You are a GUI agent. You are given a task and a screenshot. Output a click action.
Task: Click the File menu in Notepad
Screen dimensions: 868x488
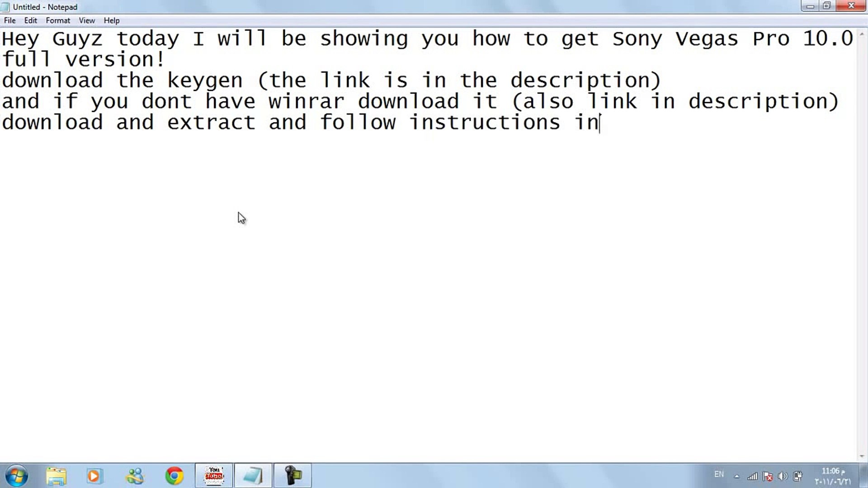click(x=9, y=20)
